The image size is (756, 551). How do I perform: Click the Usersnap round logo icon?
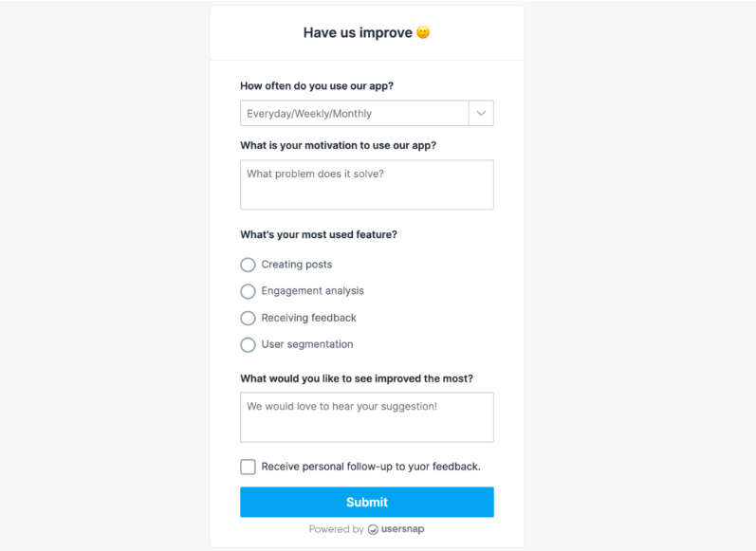373,529
